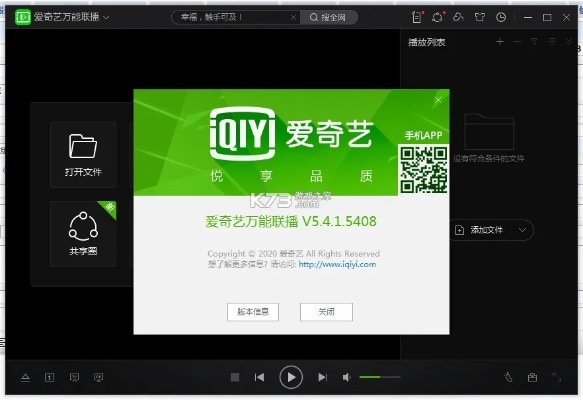Viewport: 583px width, 400px height.
Task: Expand the 添加文件 dropdown arrow
Action: (x=522, y=230)
